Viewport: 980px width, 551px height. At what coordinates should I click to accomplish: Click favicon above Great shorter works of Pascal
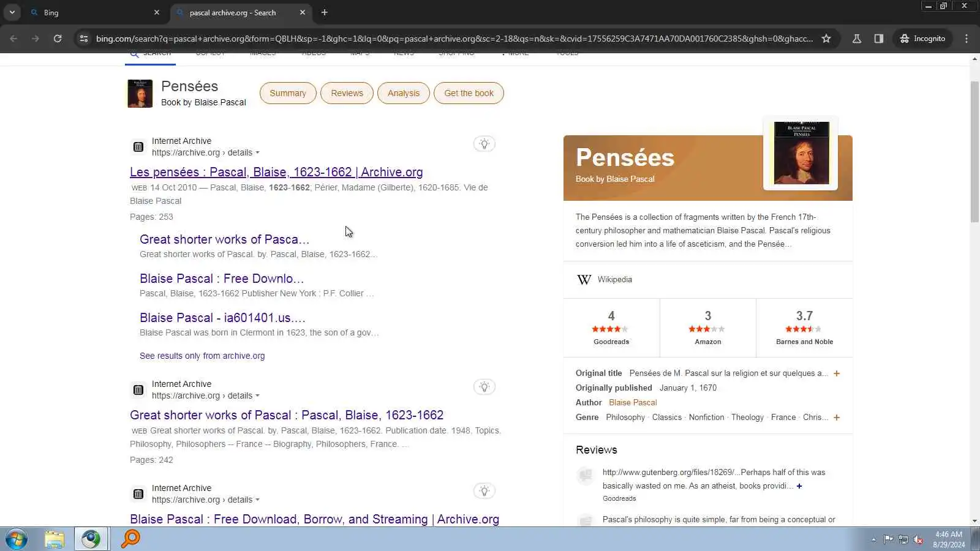point(138,390)
